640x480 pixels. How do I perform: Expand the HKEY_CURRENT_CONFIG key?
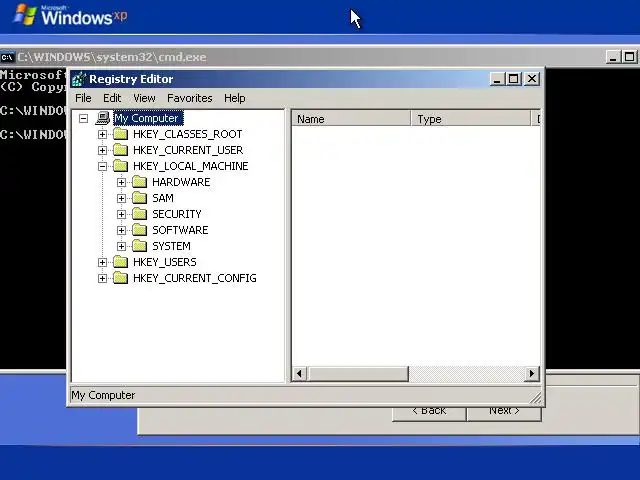coord(102,278)
